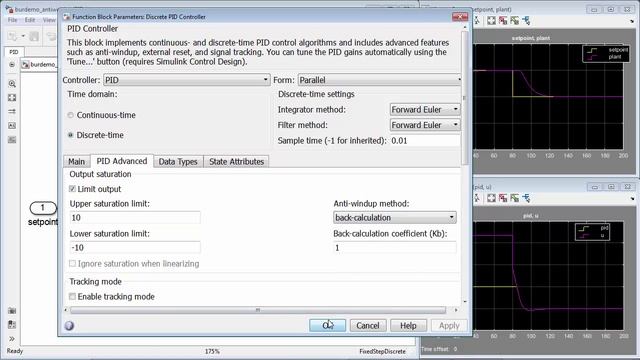
Task: Open the New Model icon's dropdown arrow
Action: 23,36
